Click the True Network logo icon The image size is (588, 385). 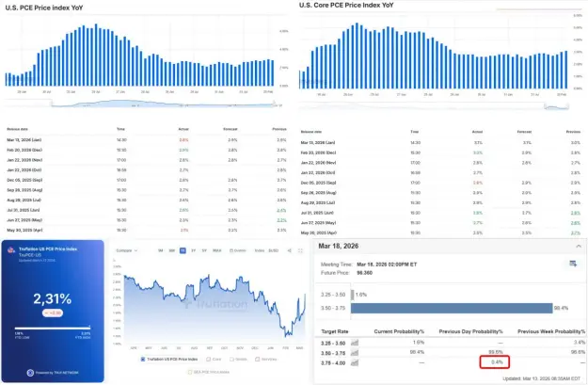click(30, 372)
